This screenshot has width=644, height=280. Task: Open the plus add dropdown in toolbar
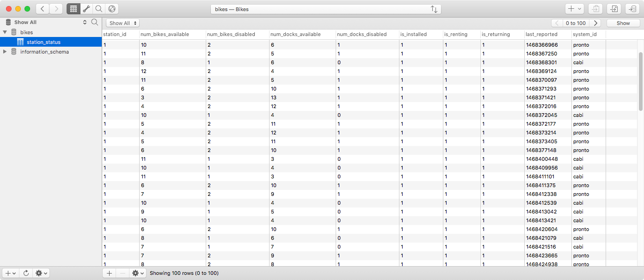point(575,9)
